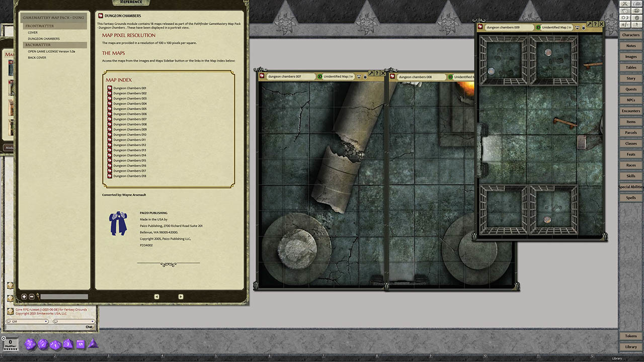
Task: Open the Images sidebar panel
Action: 630,56
